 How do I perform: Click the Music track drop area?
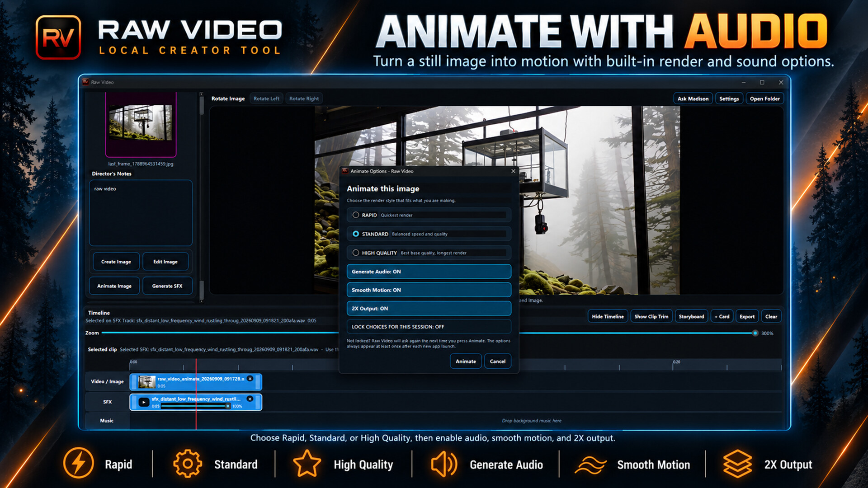455,421
